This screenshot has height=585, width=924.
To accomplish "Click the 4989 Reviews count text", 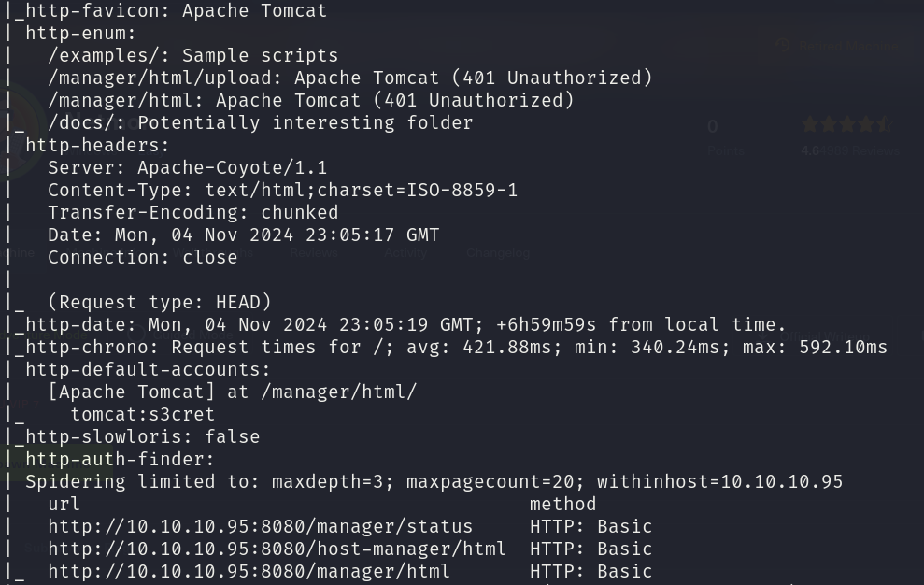I will click(x=860, y=151).
